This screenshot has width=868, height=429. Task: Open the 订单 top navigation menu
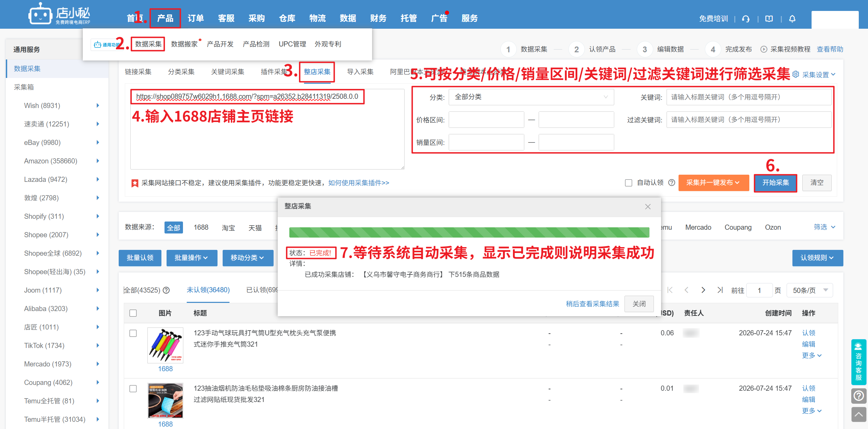(196, 18)
